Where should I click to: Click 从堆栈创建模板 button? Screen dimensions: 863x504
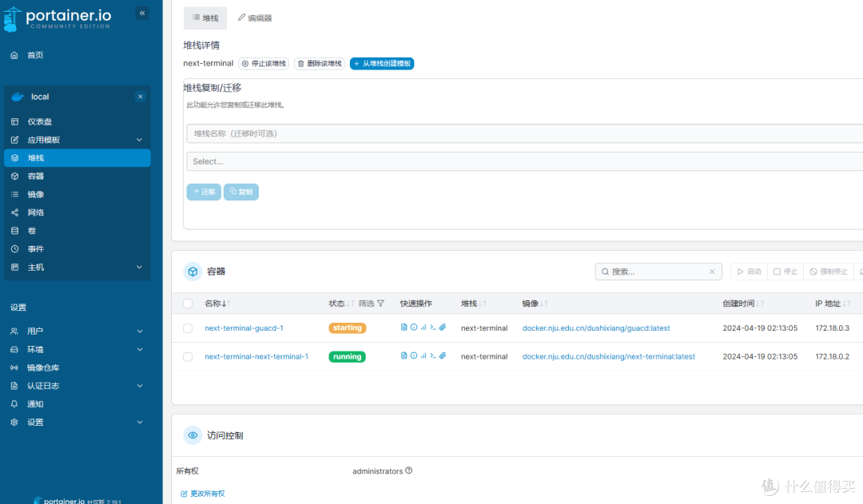coord(382,64)
